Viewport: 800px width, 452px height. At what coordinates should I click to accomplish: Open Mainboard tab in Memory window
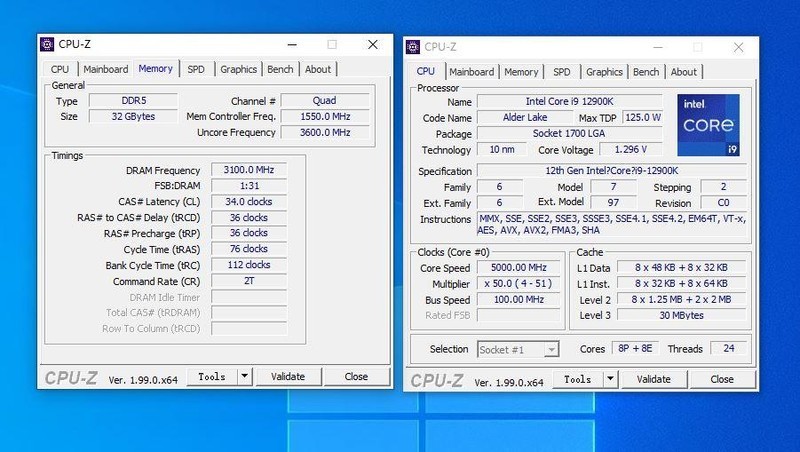tap(106, 69)
